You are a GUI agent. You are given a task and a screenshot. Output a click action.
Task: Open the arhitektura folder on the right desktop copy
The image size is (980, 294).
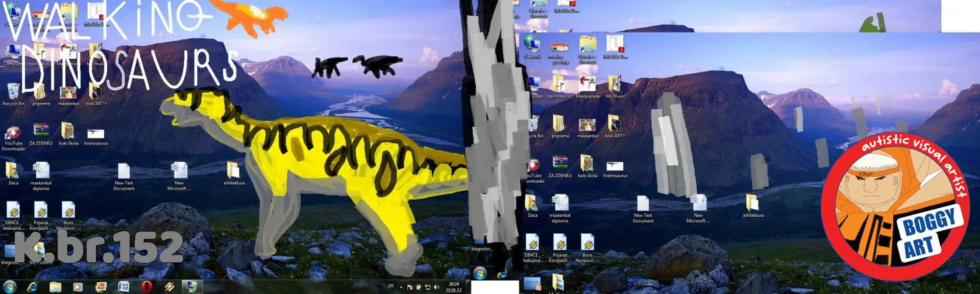753,206
